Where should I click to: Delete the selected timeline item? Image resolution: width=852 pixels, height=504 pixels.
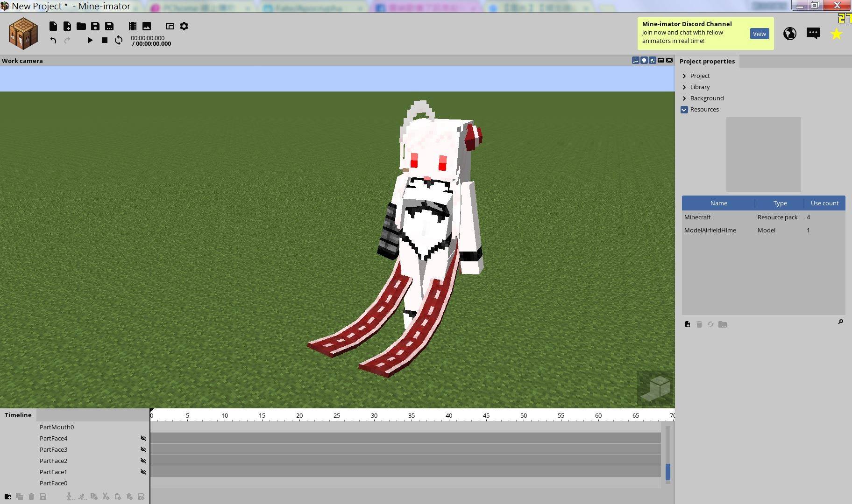(x=31, y=497)
